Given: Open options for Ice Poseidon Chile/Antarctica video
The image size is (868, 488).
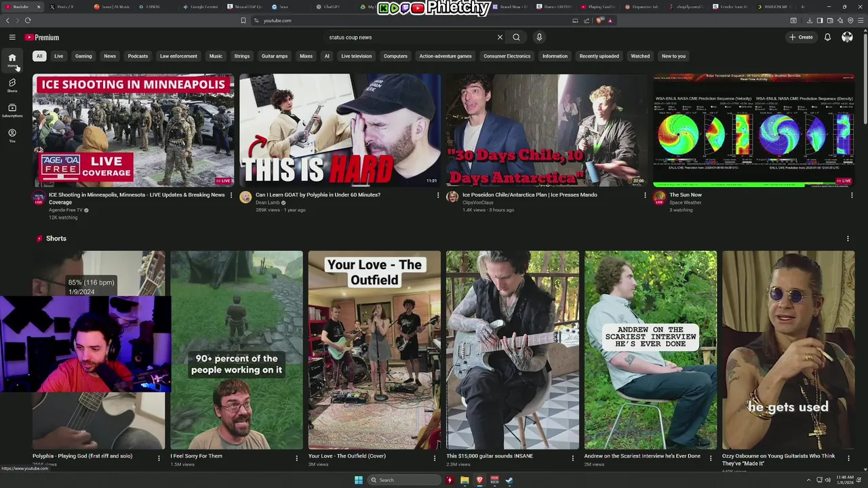Looking at the screenshot, I should click(645, 195).
